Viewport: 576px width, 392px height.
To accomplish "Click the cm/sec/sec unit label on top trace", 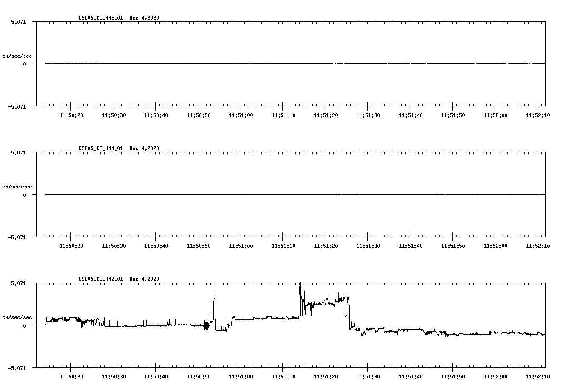I will pyautogui.click(x=17, y=55).
